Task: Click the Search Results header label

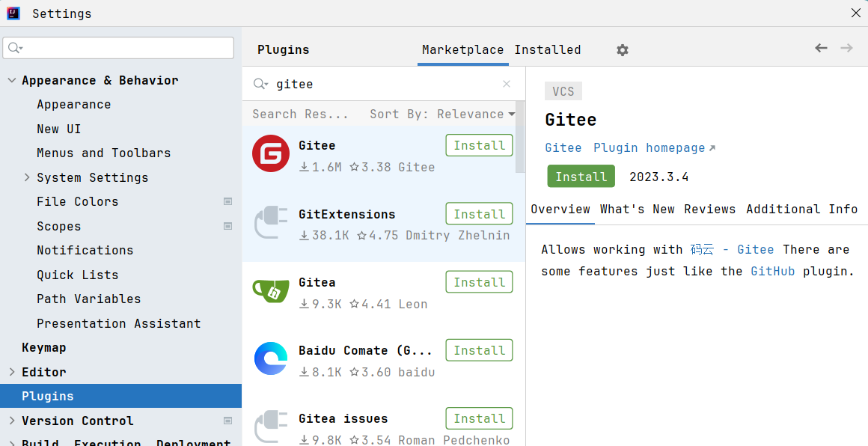Action: [x=300, y=114]
